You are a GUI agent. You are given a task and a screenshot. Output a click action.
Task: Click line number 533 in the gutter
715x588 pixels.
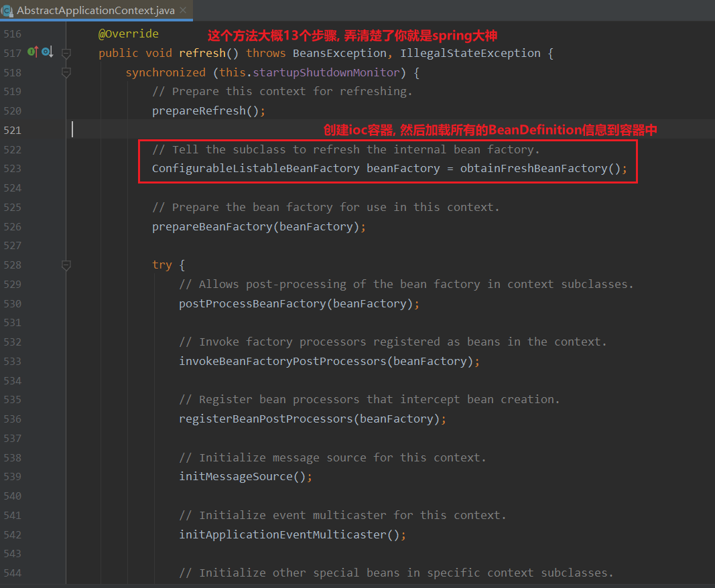coord(12,362)
